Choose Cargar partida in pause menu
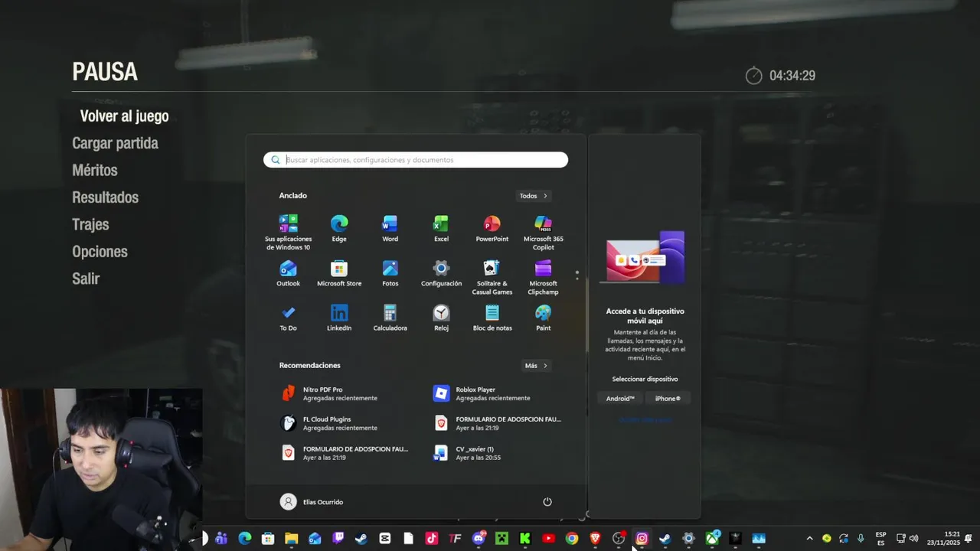The height and width of the screenshot is (551, 980). click(115, 143)
